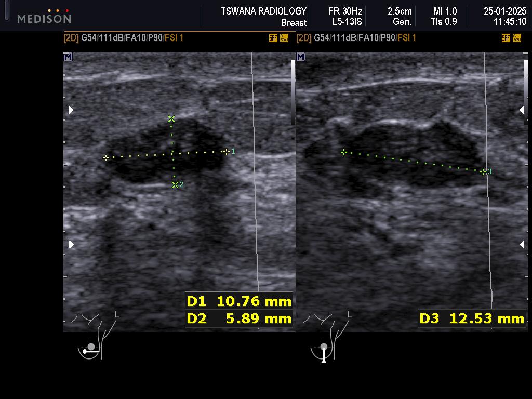Click the left image [2D] G54 parameter line

(124, 37)
